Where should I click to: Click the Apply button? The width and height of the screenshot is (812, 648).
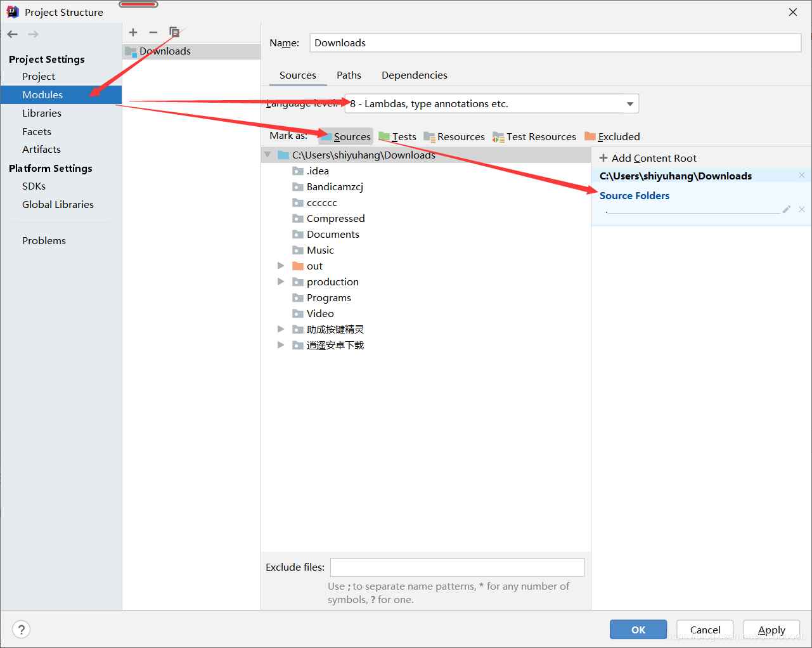pos(771,630)
